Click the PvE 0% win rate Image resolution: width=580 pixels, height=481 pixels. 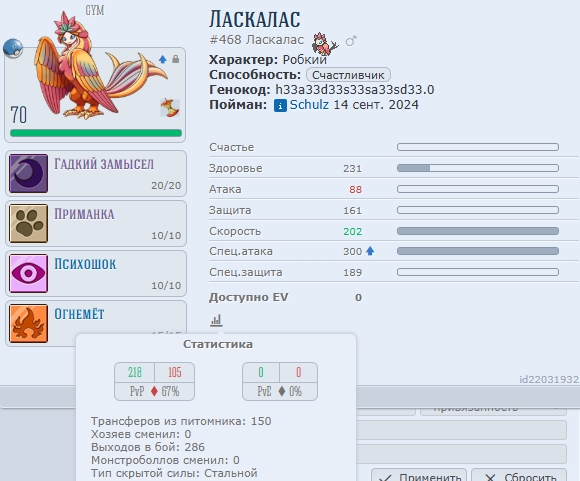[295, 391]
